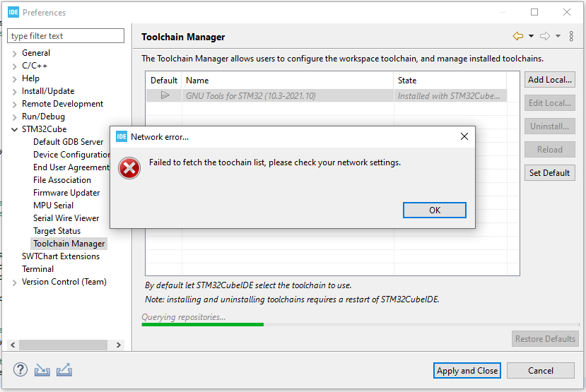586x392 pixels.
Task: Select Target Status page
Action: click(57, 231)
